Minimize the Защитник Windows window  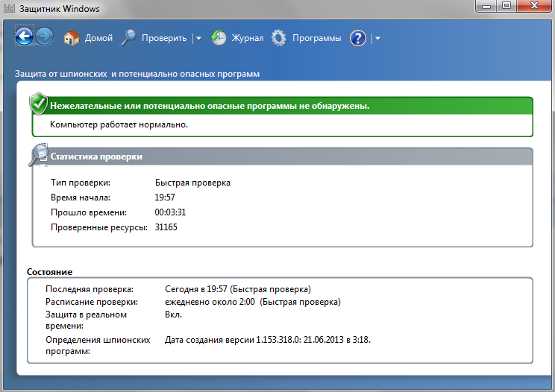point(486,7)
